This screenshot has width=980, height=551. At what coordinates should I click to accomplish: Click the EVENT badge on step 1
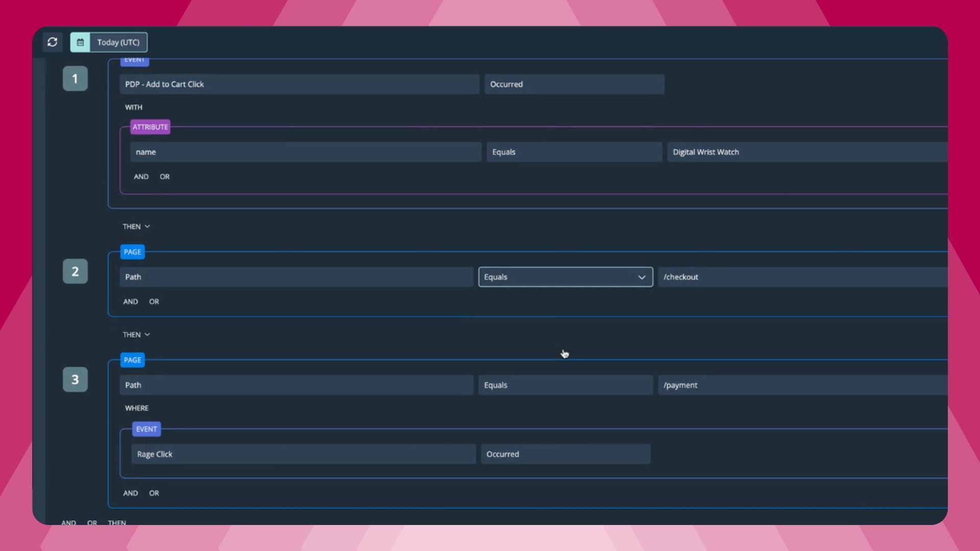tap(135, 59)
